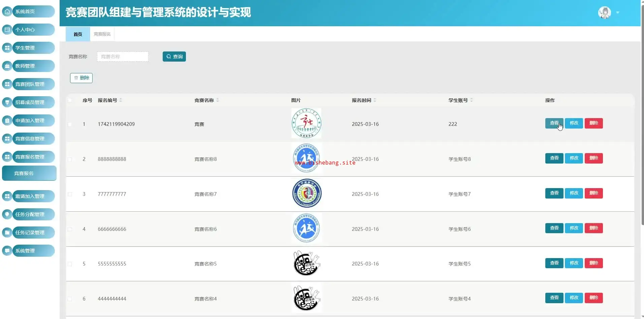Click red 删除 for the 竞赛名称7 row
The image size is (644, 319).
[594, 193]
